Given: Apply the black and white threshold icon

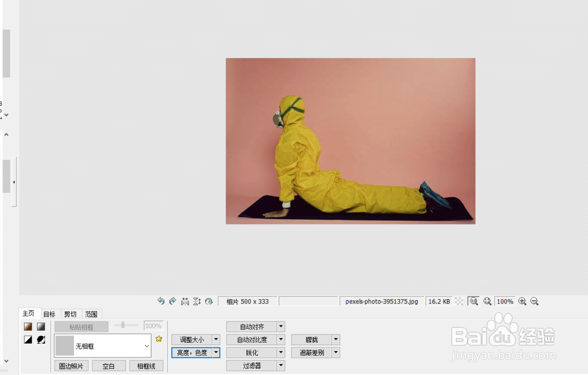Looking at the screenshot, I should point(28,339).
